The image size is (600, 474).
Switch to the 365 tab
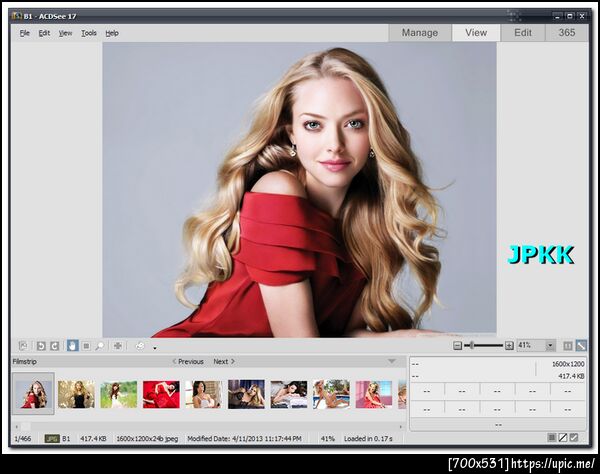coord(567,33)
